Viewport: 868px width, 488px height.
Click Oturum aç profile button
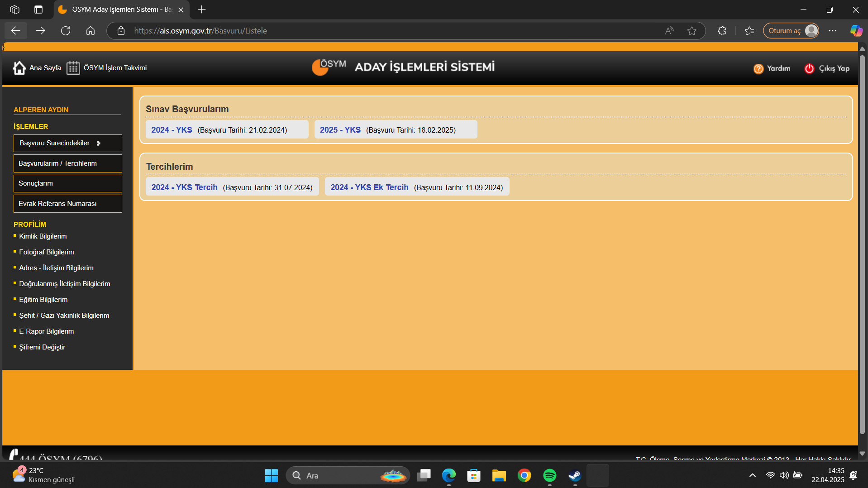tap(791, 31)
